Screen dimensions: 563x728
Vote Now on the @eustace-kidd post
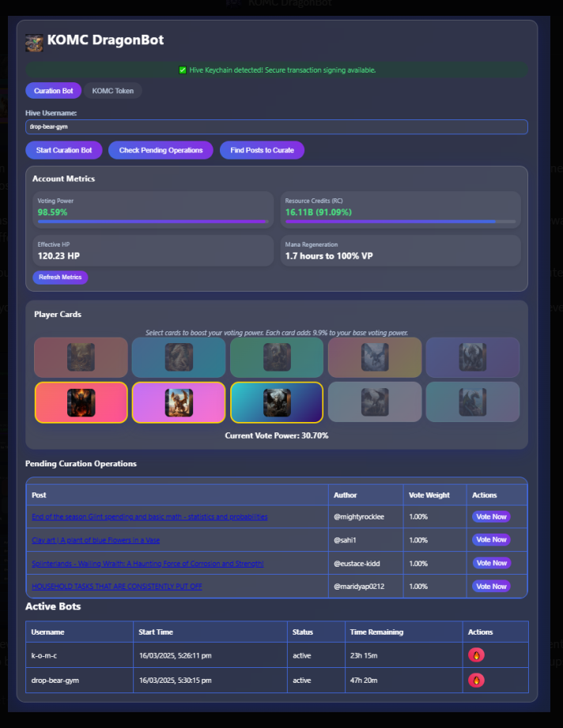[x=492, y=563]
